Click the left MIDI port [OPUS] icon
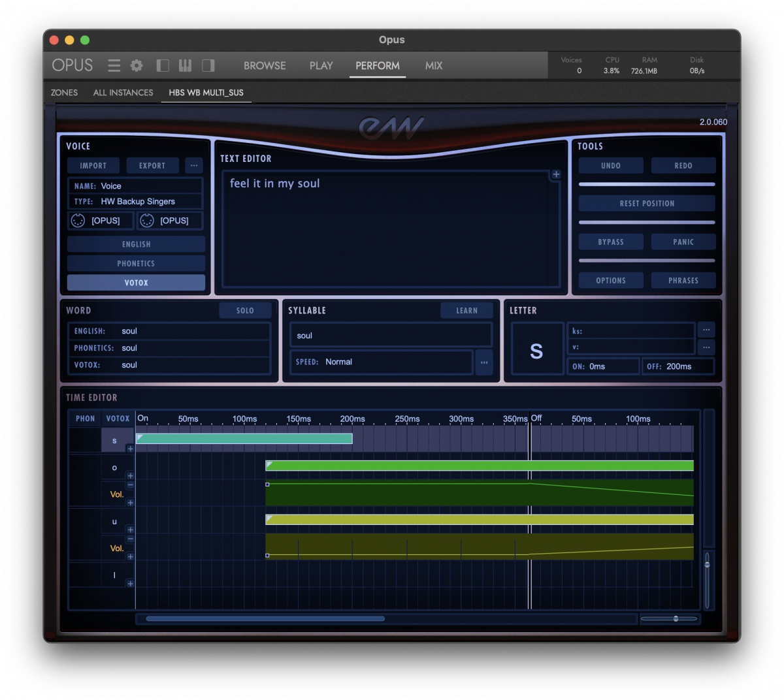 coord(78,221)
